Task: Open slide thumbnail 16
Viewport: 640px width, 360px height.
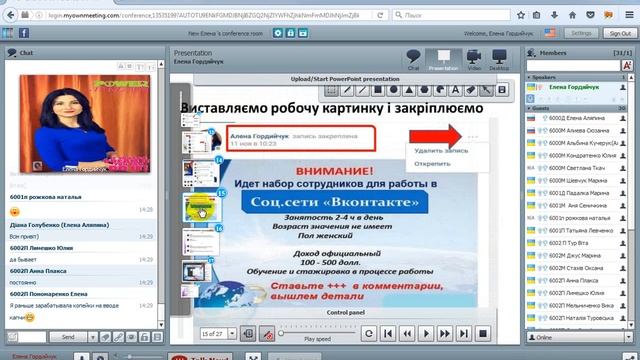Action: coord(201,241)
